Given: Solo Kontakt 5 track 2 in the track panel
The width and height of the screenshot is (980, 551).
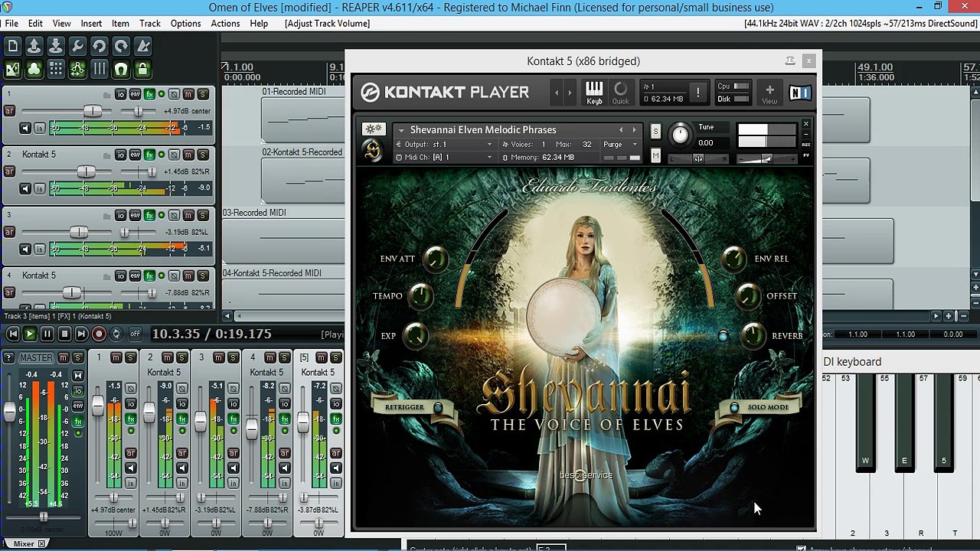Looking at the screenshot, I should tap(203, 155).
